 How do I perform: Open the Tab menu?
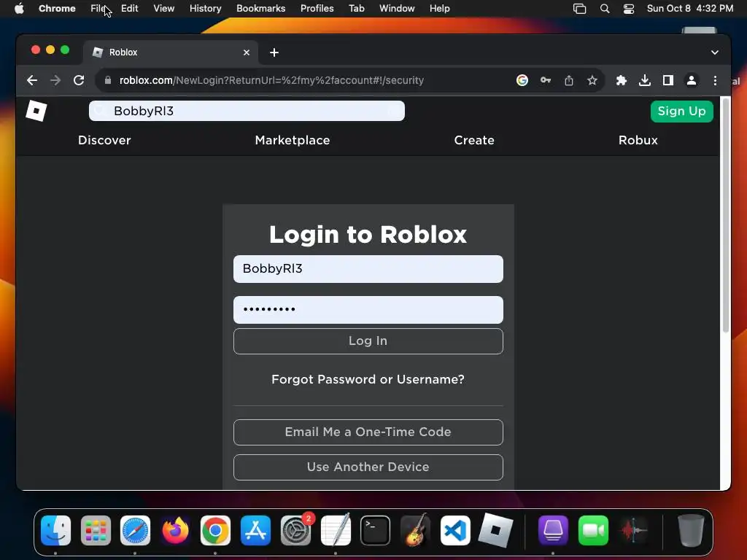tap(356, 9)
